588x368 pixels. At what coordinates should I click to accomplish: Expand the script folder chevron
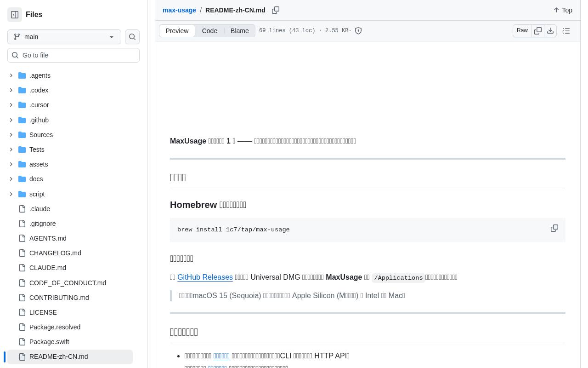[x=11, y=194]
